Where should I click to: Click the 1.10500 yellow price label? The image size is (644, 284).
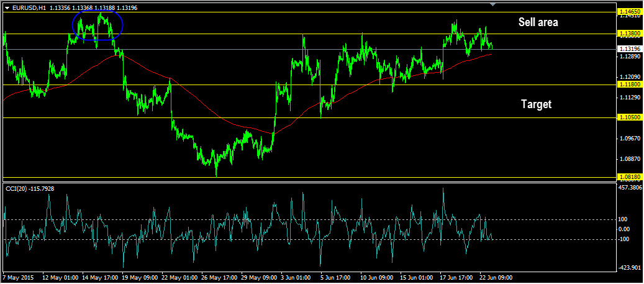coord(629,117)
